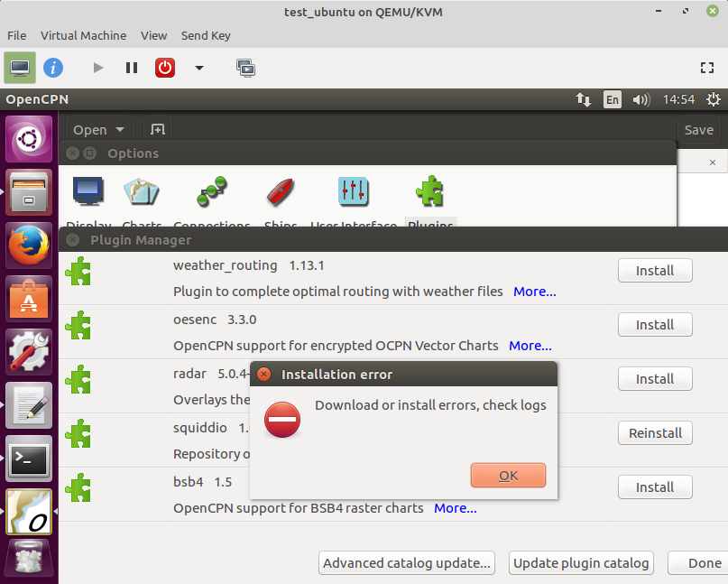Viewport: 728px width, 584px height.
Task: Open VM snapshots manager icon
Action: click(x=245, y=68)
